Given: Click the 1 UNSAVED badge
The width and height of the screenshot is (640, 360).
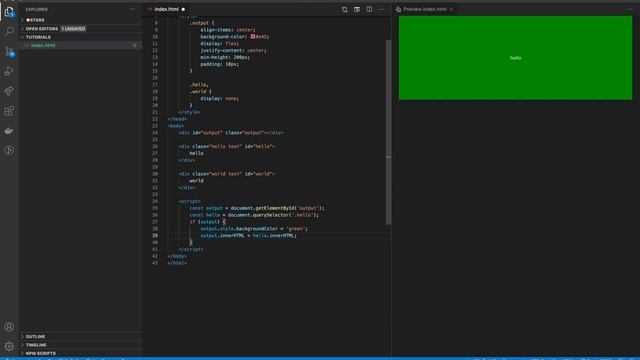Looking at the screenshot, I should pos(73,29).
